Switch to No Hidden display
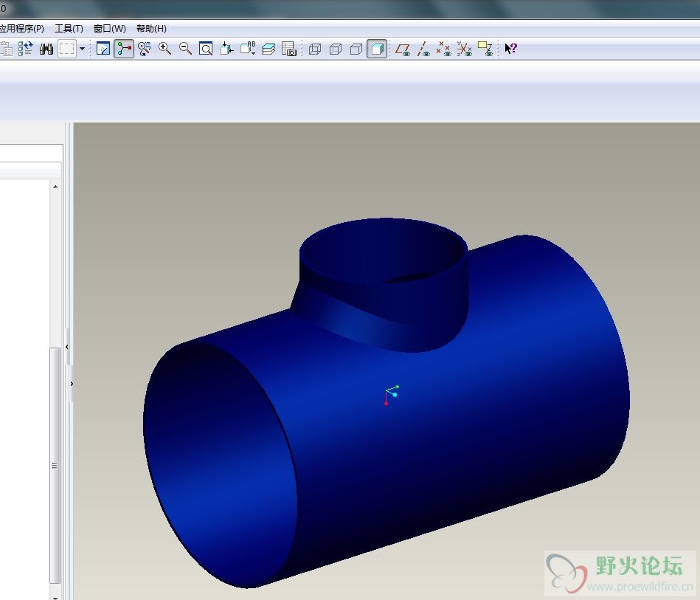This screenshot has height=600, width=700. coord(356,49)
